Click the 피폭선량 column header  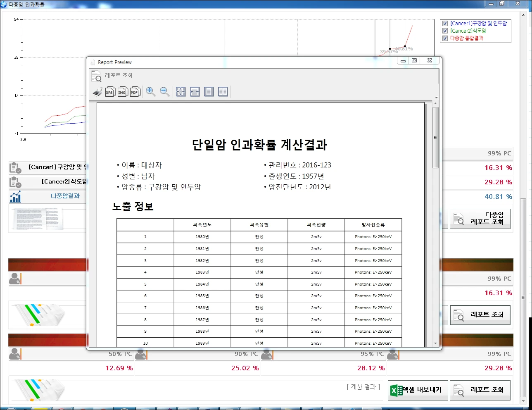(x=316, y=225)
